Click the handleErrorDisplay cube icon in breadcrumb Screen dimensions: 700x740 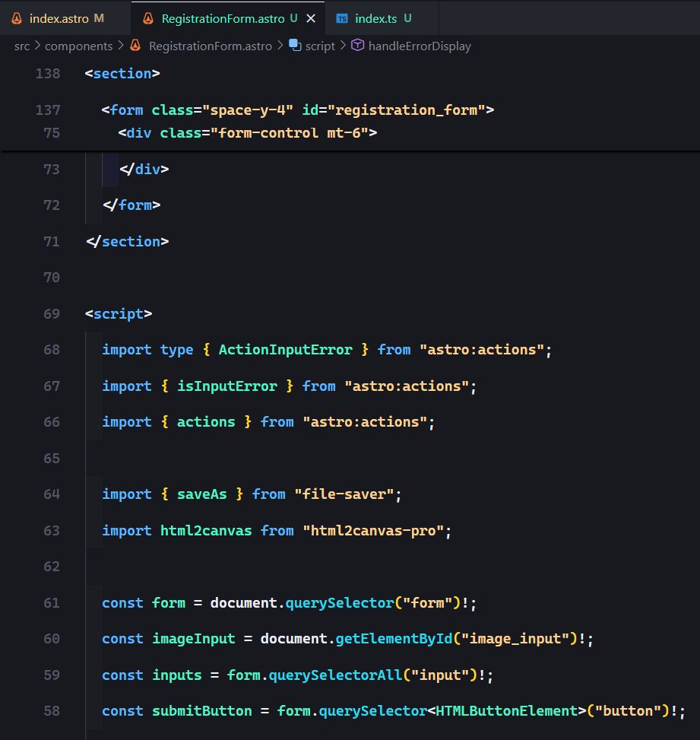pos(357,46)
